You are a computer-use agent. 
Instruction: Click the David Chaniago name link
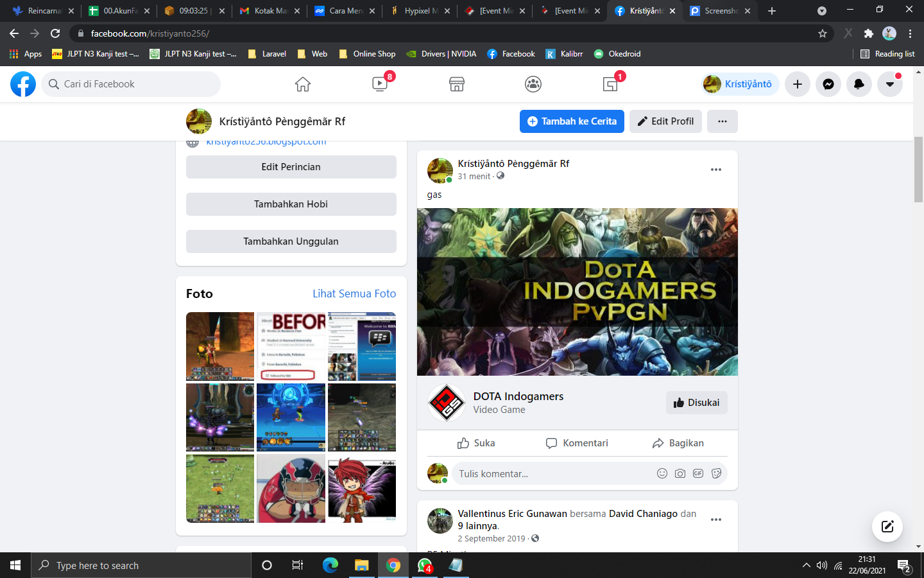coord(643,514)
